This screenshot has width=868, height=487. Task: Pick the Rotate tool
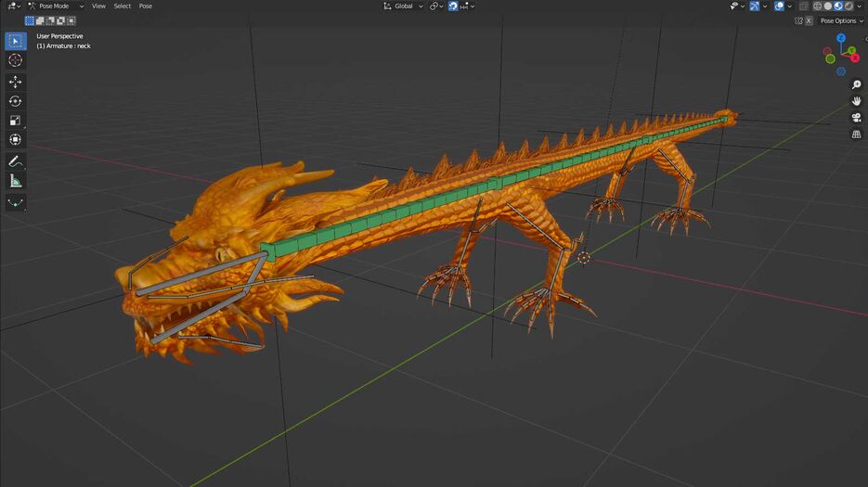16,101
